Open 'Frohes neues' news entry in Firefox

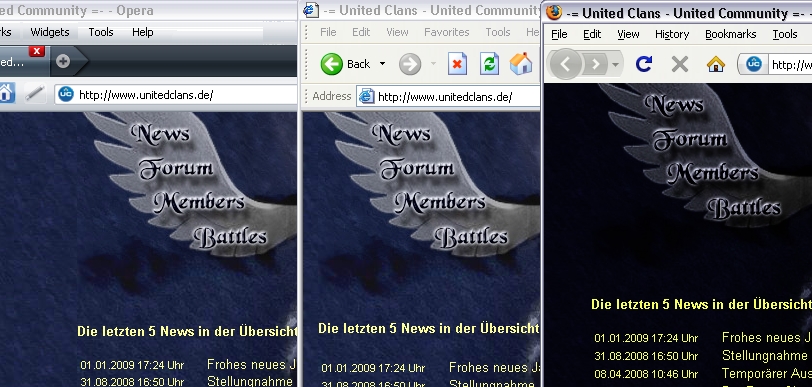(766, 338)
